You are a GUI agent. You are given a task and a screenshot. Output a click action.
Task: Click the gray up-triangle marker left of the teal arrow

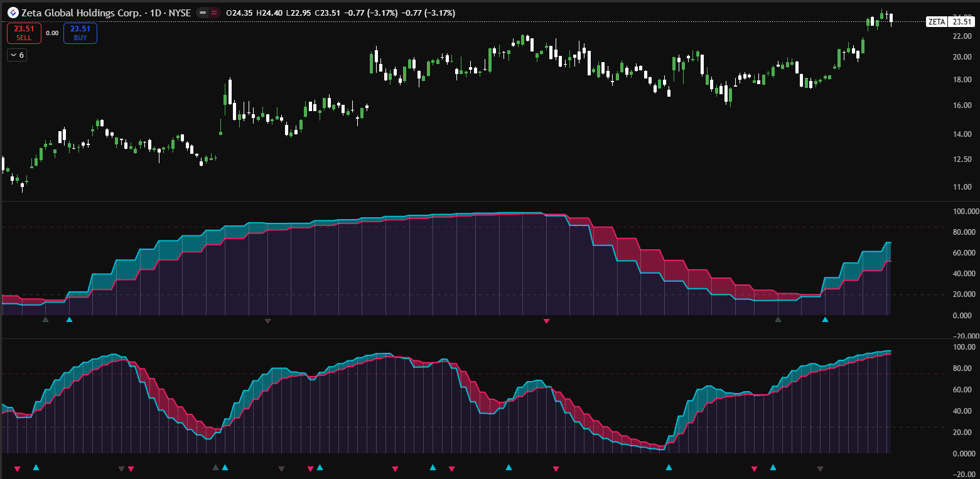45,320
